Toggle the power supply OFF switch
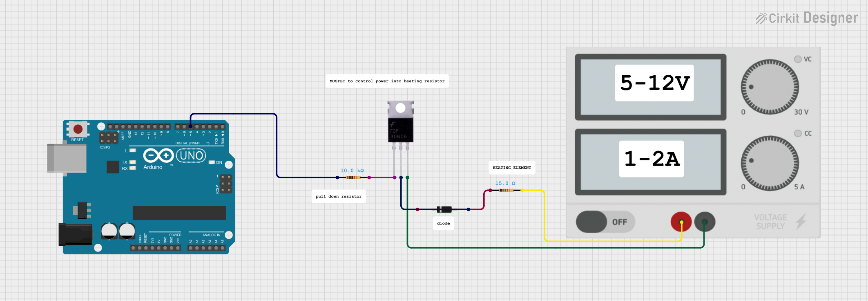This screenshot has height=301, width=868. 605,222
